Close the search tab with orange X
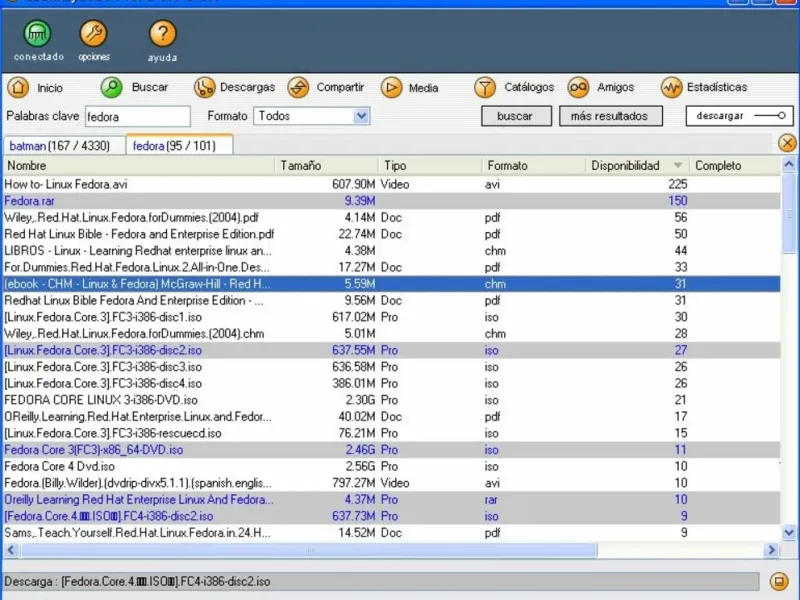800x600 pixels. (787, 144)
